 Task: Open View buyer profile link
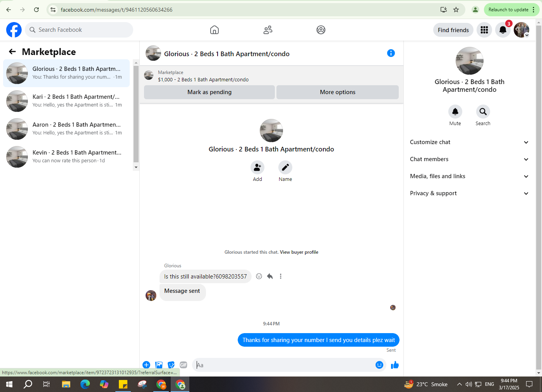point(299,252)
